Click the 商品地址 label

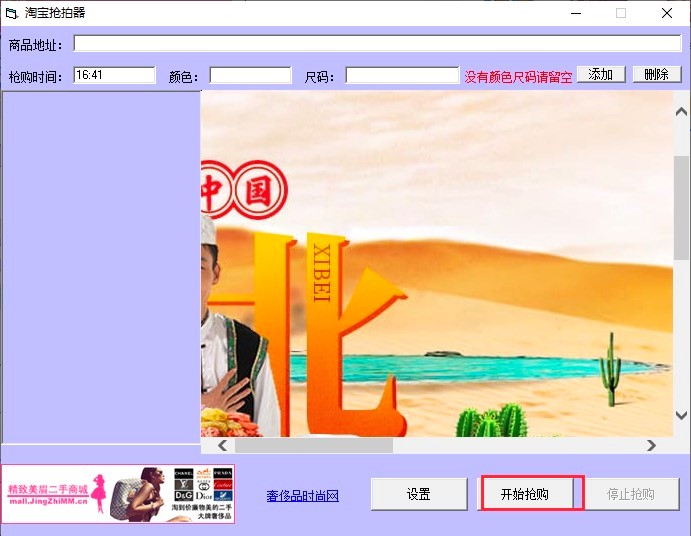(35, 45)
